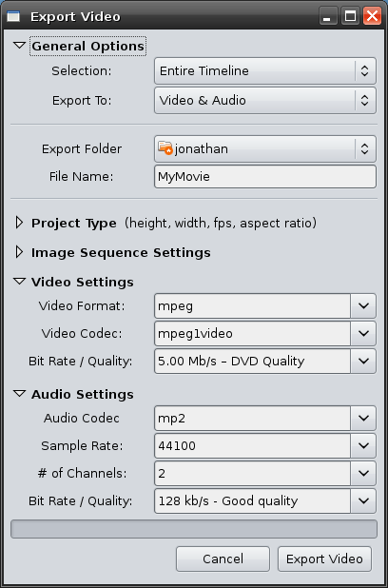Click the home folder icon beside jonathan
This screenshot has height=588, width=388.
click(x=165, y=148)
